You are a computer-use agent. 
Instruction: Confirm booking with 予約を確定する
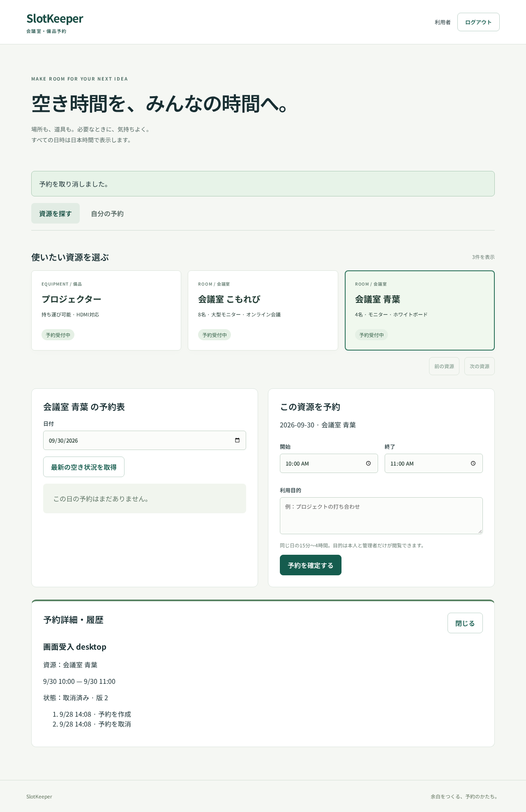tap(311, 565)
